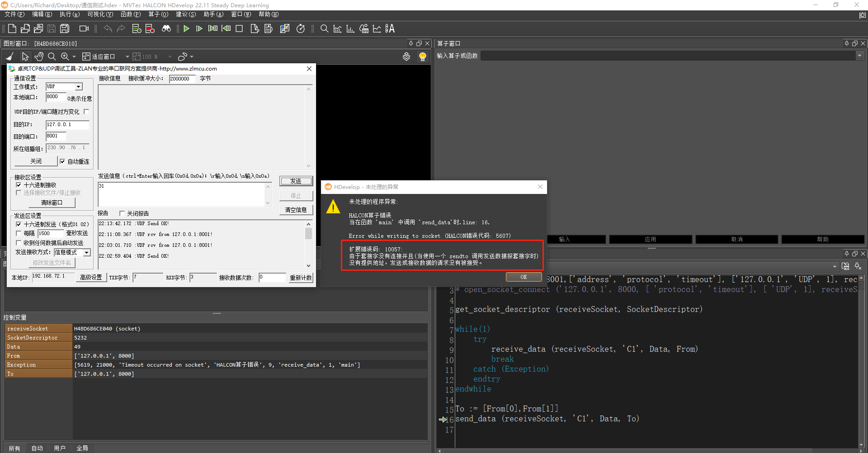
Task: Open 可视化(V) menu
Action: pos(100,14)
